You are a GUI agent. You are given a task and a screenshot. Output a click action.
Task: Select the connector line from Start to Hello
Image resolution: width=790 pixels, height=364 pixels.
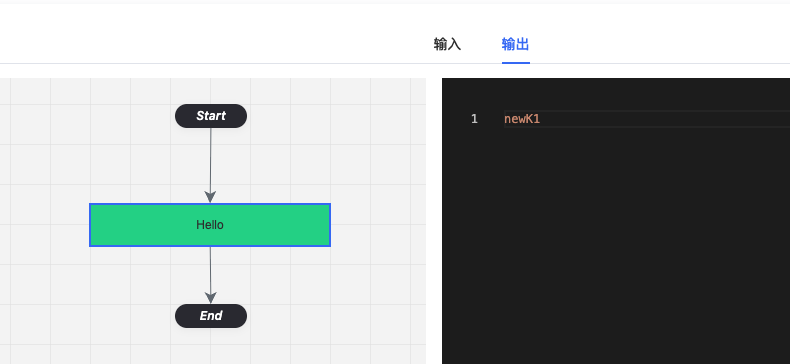pyautogui.click(x=211, y=159)
